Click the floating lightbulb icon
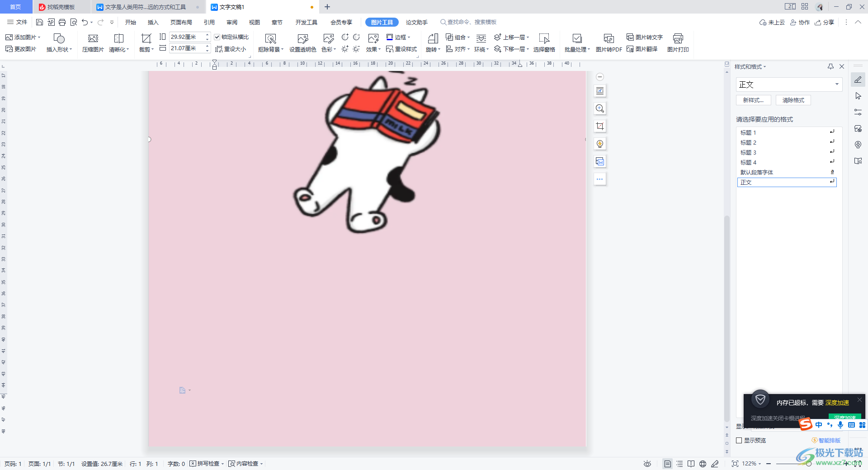Screen dimensions: 868x470 (x=600, y=144)
